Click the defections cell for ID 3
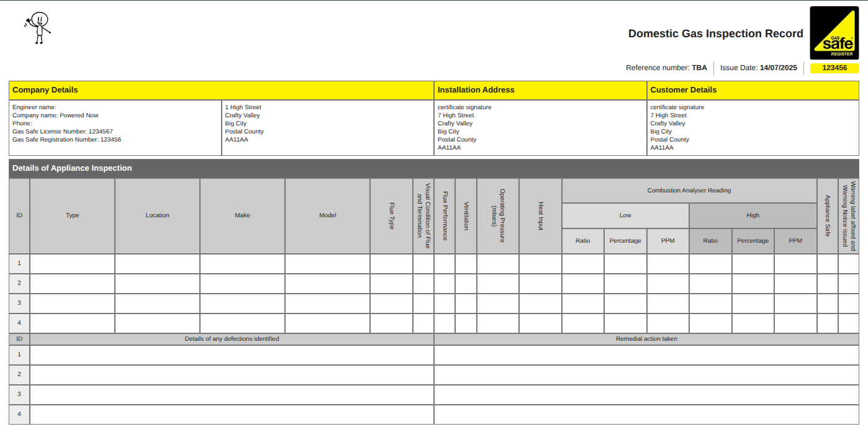Screen dimensions: 868x442 (x=232, y=395)
